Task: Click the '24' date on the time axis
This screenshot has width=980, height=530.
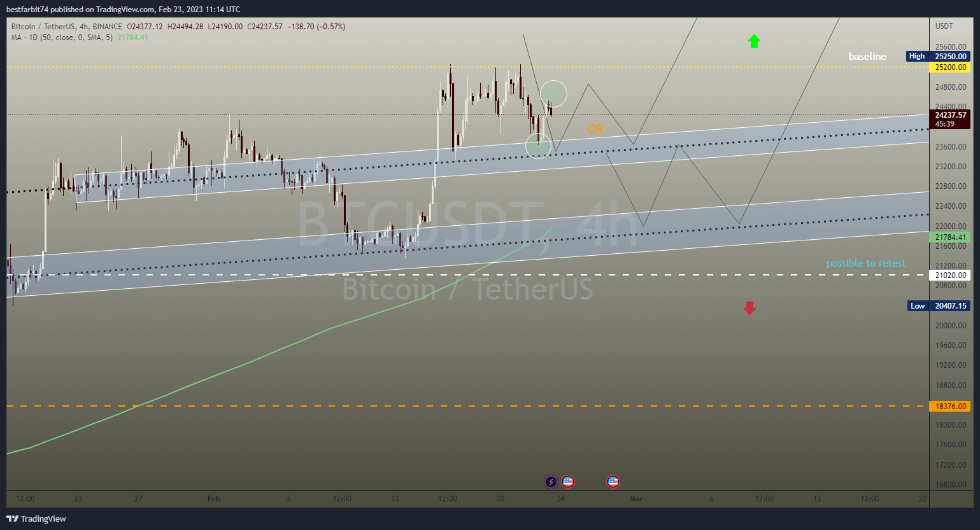Action: pos(560,499)
